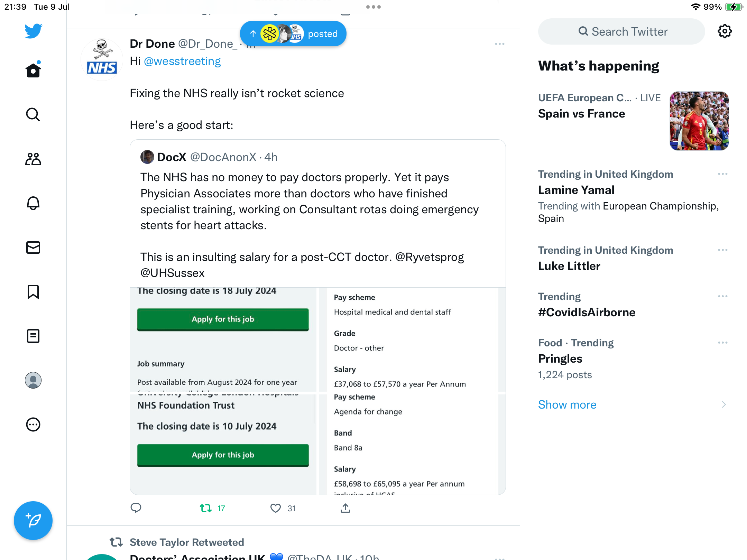This screenshot has height=560, width=747.
Task: Open the Home feed icon
Action: (x=33, y=71)
